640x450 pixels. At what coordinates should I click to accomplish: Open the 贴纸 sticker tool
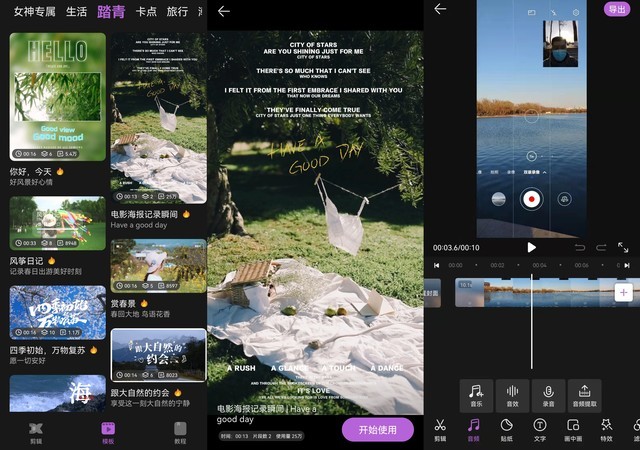pyautogui.click(x=506, y=429)
